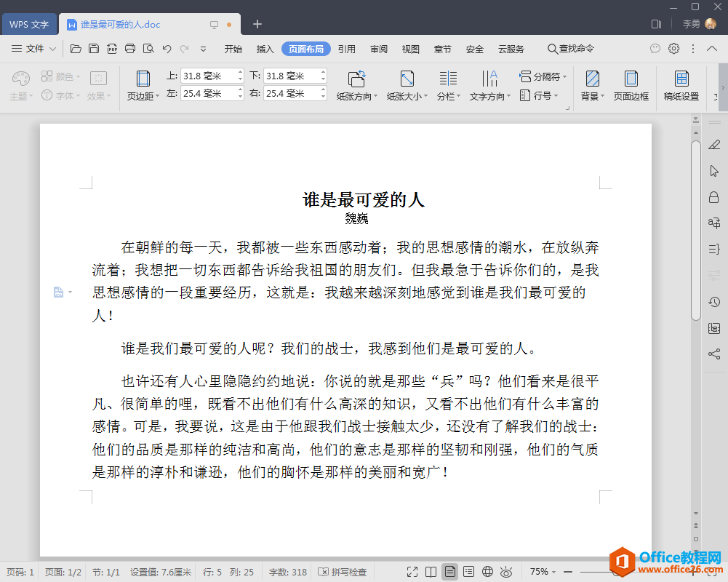
Task: Switch to the 引用 ribbon tab
Action: point(346,49)
